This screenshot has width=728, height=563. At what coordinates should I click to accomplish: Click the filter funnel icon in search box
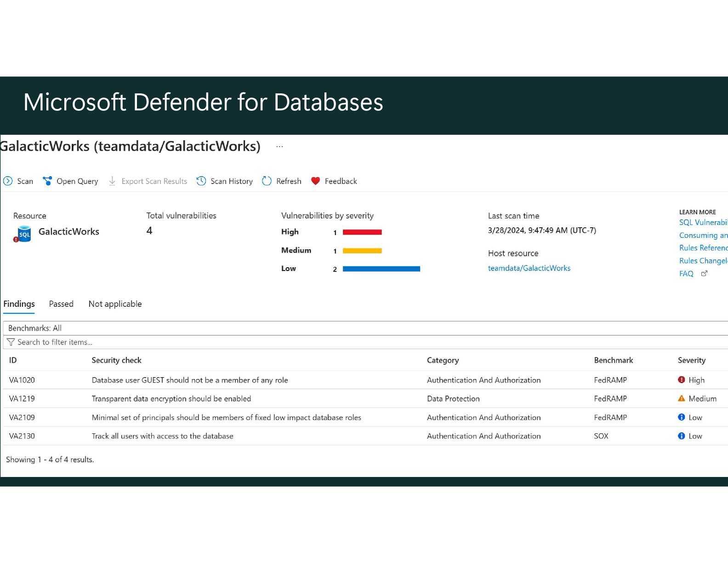click(x=11, y=342)
